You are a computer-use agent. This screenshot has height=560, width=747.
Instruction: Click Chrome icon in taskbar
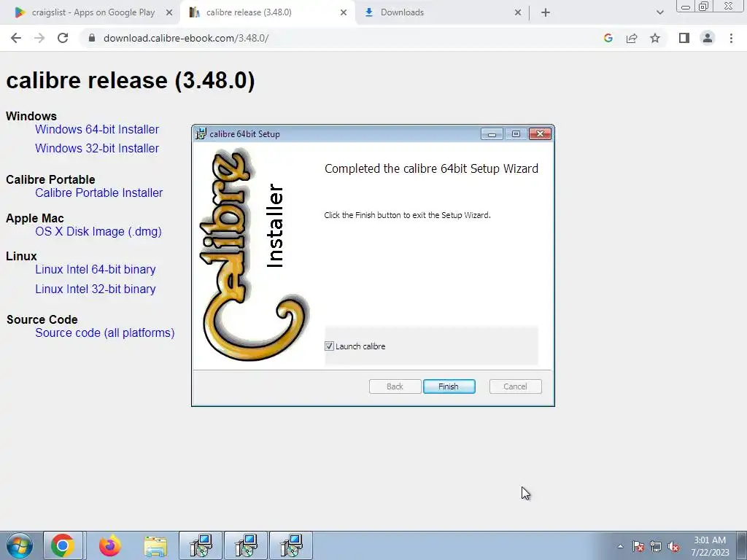pos(63,545)
